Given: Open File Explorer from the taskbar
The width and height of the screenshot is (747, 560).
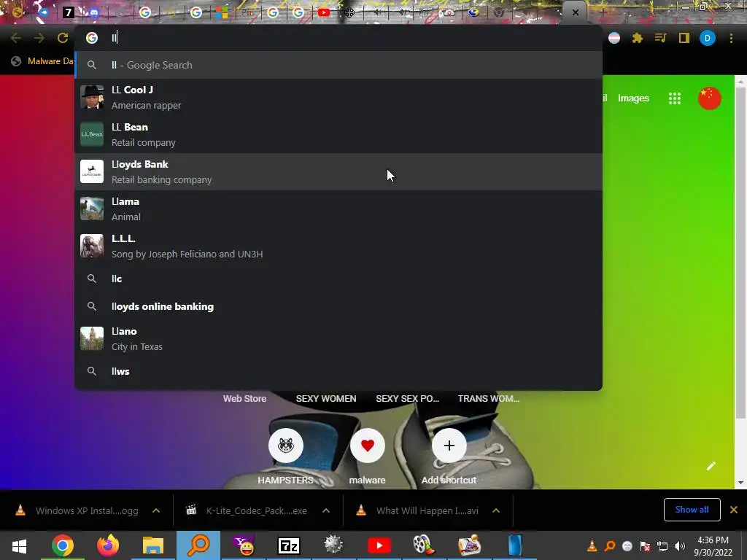Looking at the screenshot, I should tap(153, 545).
